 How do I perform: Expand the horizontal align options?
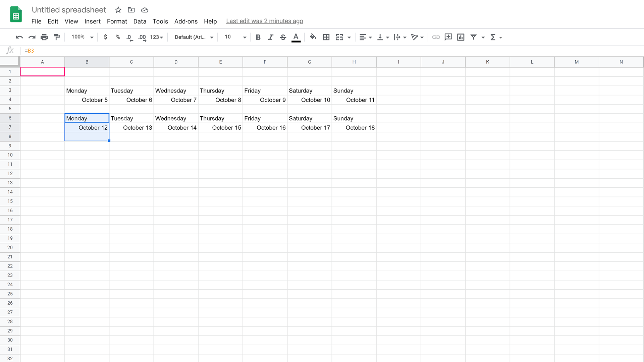tap(370, 37)
